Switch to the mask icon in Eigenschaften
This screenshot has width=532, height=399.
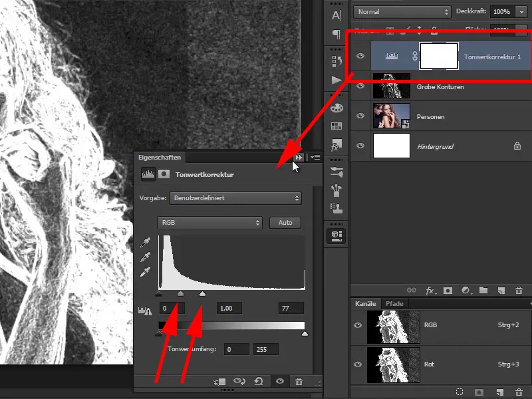(164, 174)
